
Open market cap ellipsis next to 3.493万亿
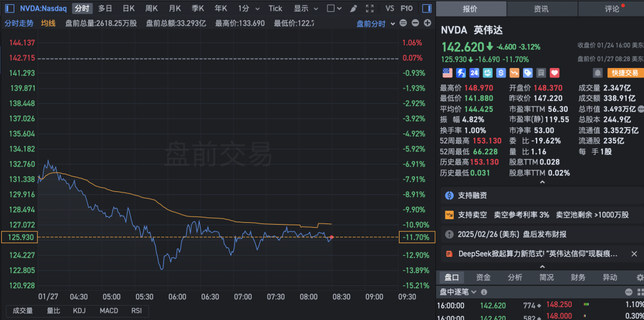pos(640,109)
